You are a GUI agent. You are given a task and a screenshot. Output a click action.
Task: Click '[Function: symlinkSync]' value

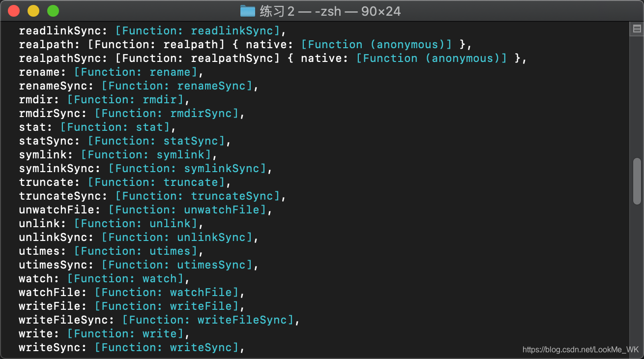point(187,169)
